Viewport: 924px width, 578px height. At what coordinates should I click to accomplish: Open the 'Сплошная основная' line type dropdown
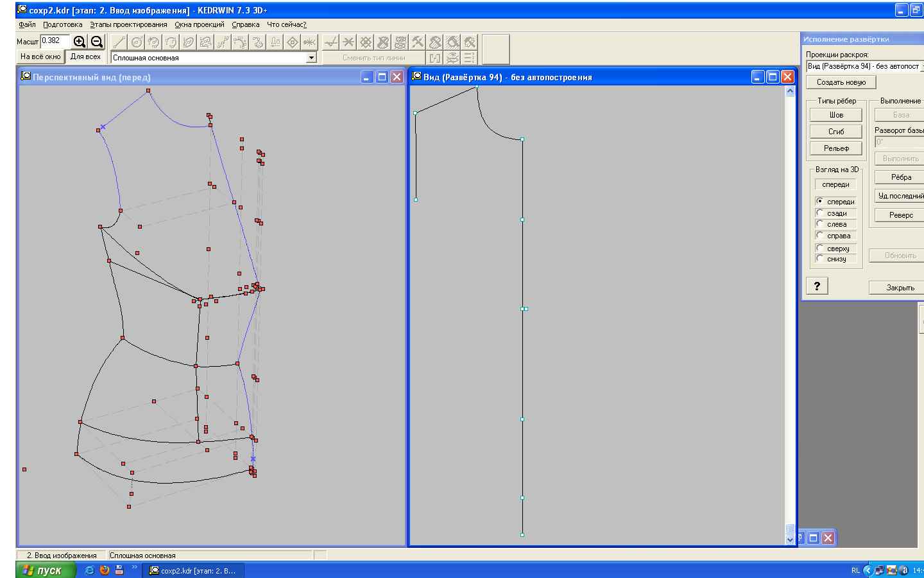pyautogui.click(x=311, y=58)
